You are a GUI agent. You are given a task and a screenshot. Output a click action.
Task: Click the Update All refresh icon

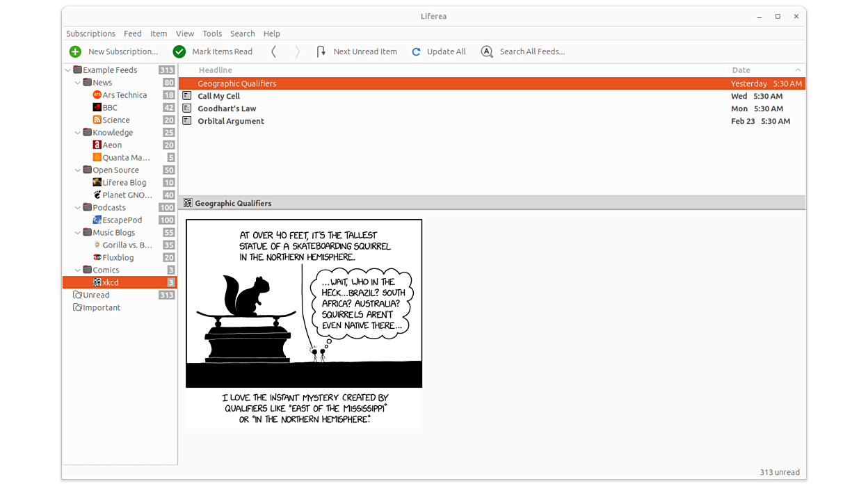click(x=416, y=51)
